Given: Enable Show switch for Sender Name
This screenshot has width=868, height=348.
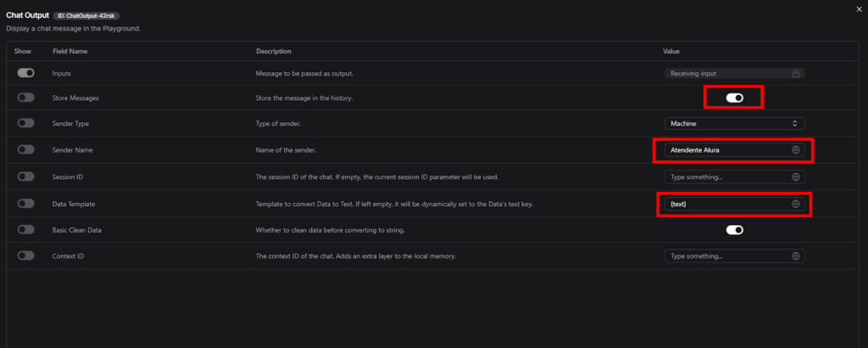Looking at the screenshot, I should pyautogui.click(x=25, y=150).
